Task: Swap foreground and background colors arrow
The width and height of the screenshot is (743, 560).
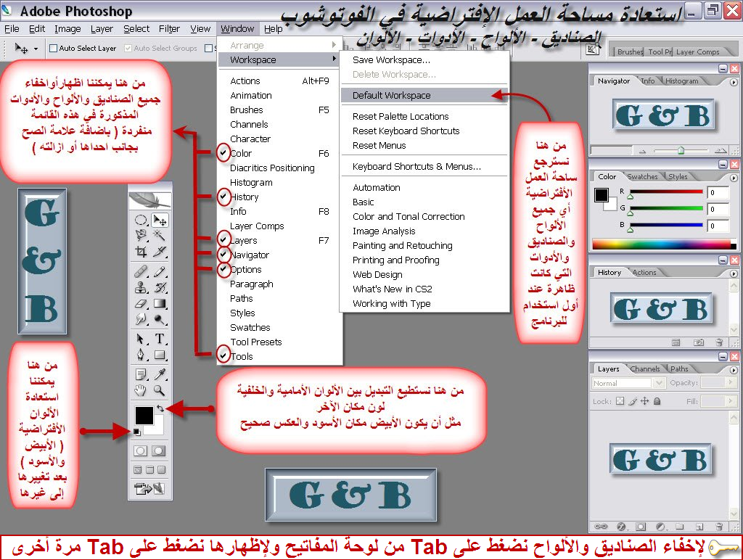Action: [160, 409]
